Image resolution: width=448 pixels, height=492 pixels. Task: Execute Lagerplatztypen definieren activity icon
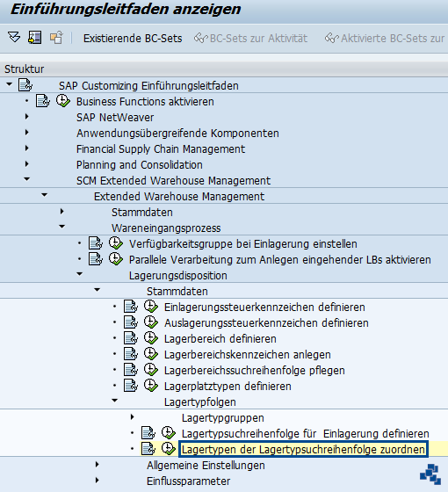point(151,386)
